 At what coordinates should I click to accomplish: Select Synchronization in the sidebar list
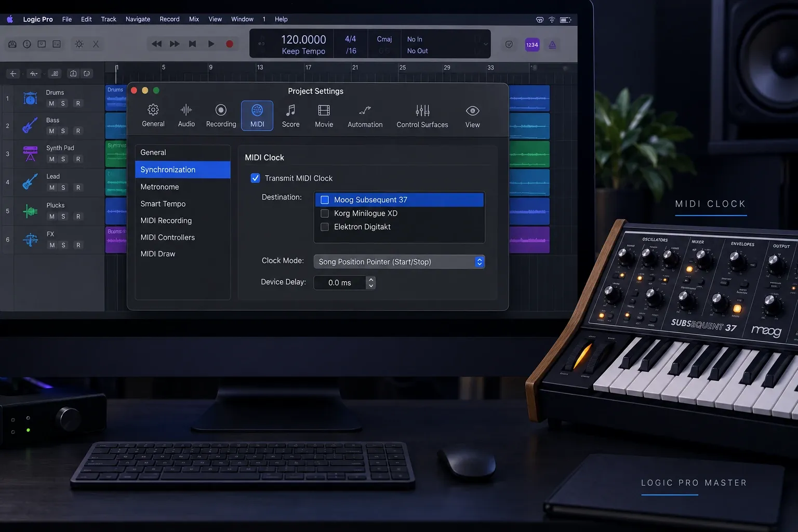tap(182, 170)
